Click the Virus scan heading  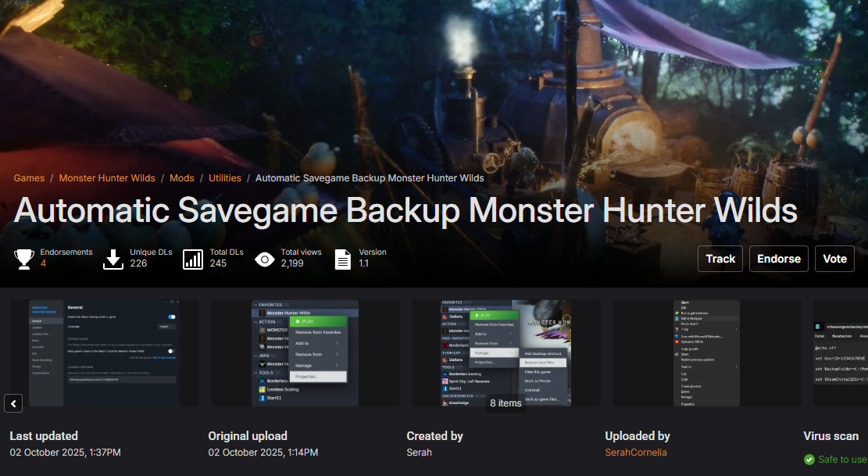pos(831,435)
